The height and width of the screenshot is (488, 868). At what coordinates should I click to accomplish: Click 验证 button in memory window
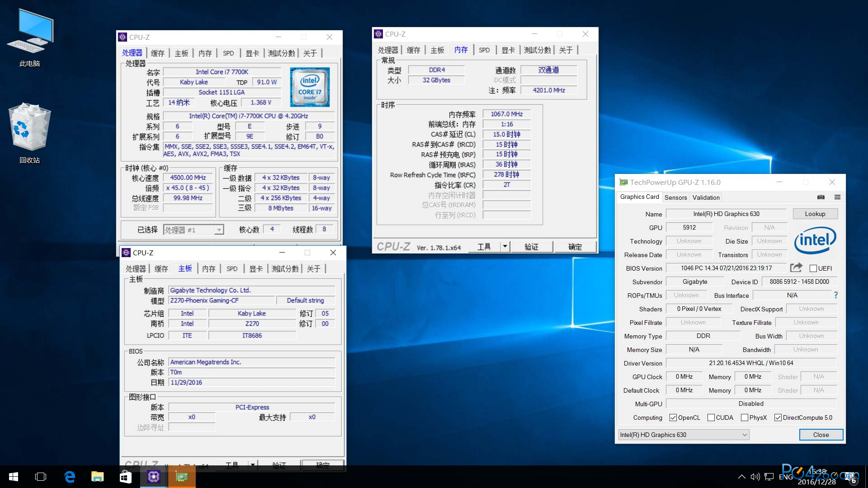pos(532,247)
